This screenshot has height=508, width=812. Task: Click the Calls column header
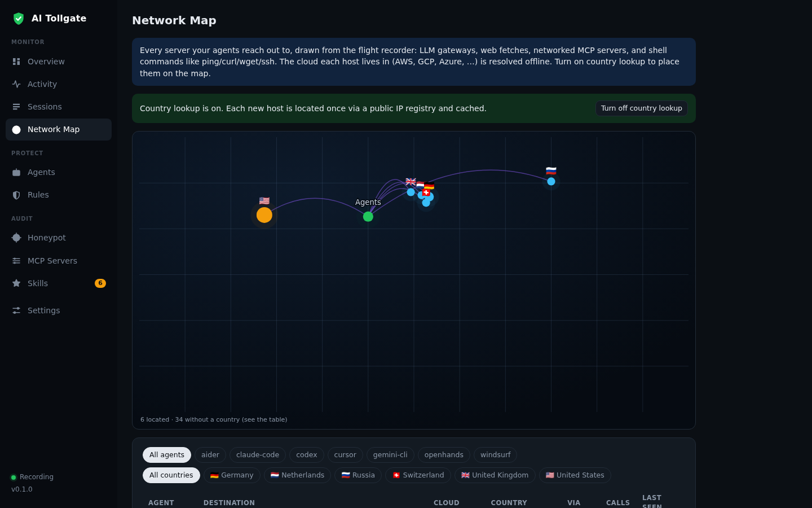pos(618,503)
